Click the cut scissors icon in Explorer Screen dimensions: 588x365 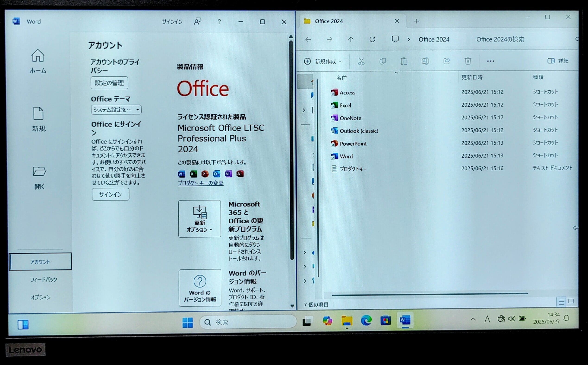click(x=361, y=61)
